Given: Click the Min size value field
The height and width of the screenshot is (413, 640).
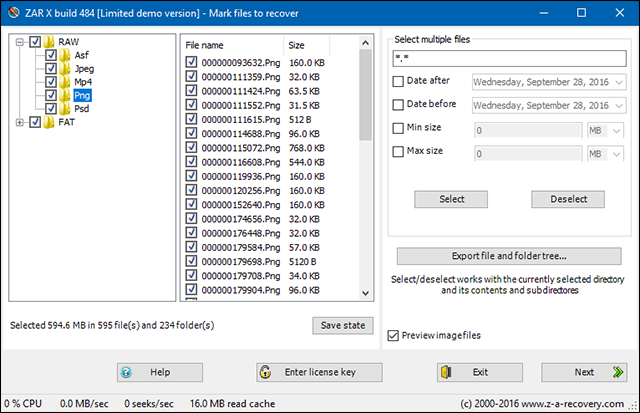Looking at the screenshot, I should [528, 131].
